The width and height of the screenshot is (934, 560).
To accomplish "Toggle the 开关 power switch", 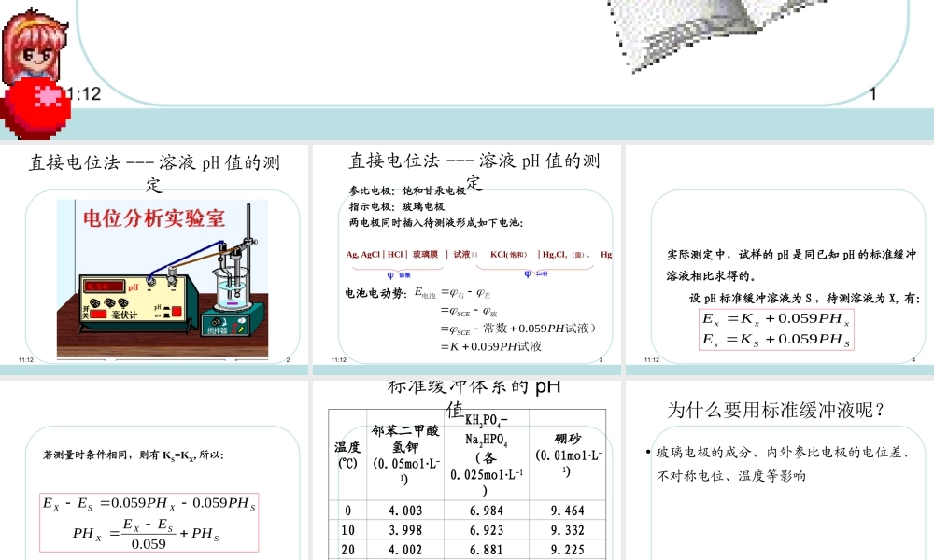I will click(97, 312).
